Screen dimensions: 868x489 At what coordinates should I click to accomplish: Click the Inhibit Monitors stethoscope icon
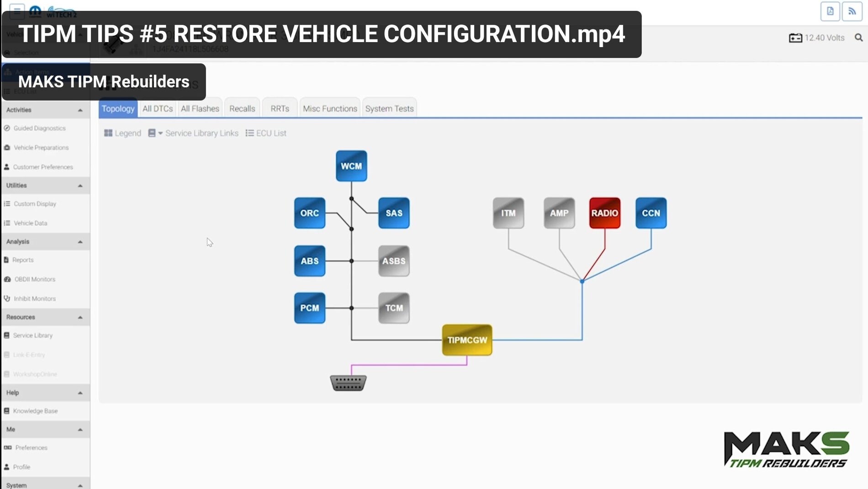[7, 298]
